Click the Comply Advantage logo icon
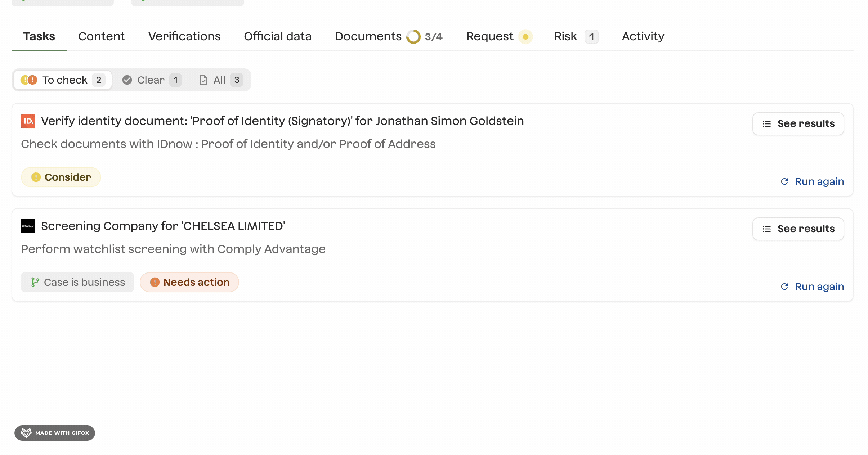 [28, 226]
